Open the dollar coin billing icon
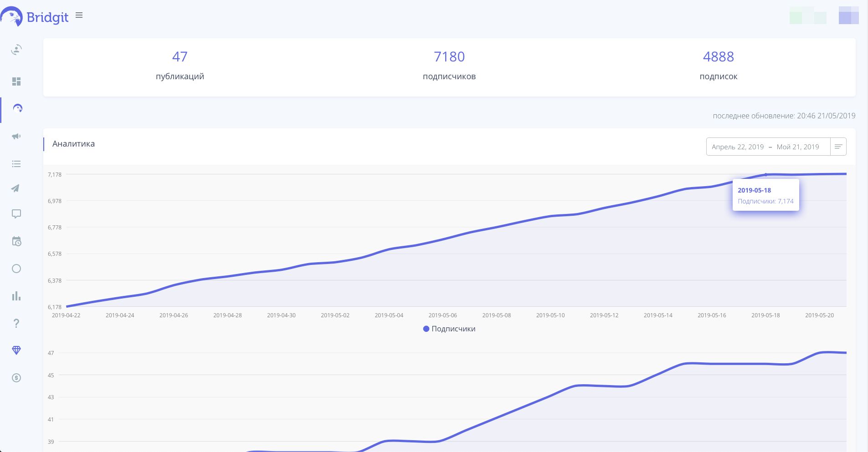Viewport: 868px width, 452px height. (16, 378)
